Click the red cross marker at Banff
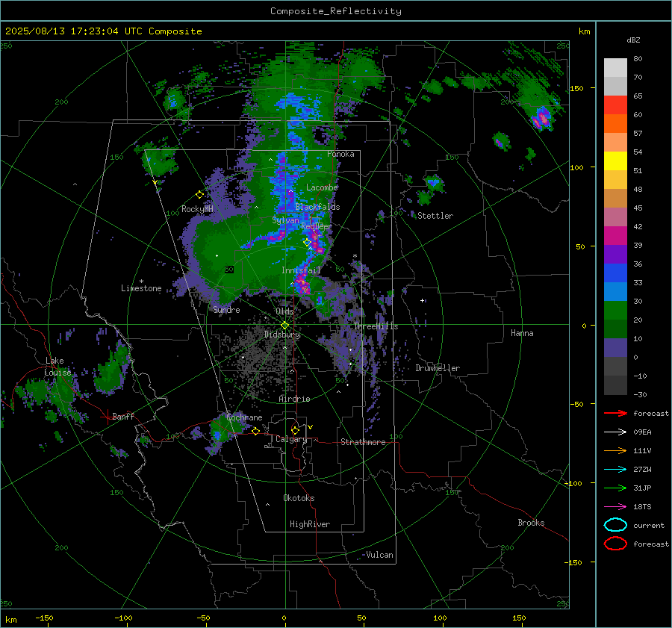 coord(107,417)
